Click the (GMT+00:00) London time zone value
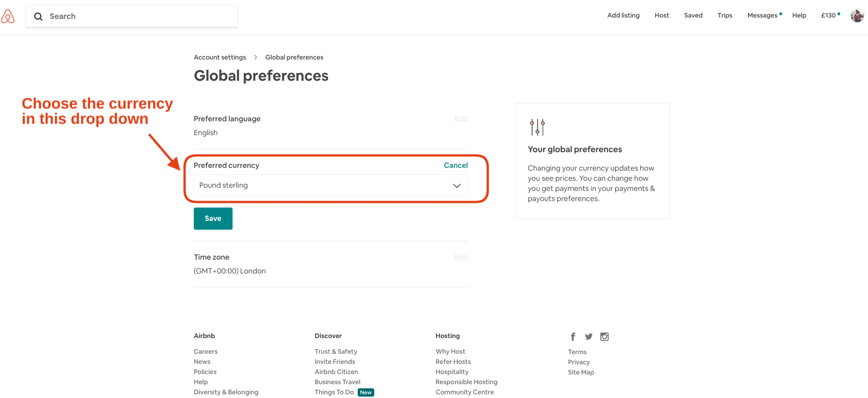Image resolution: width=868 pixels, height=398 pixels. coord(230,271)
